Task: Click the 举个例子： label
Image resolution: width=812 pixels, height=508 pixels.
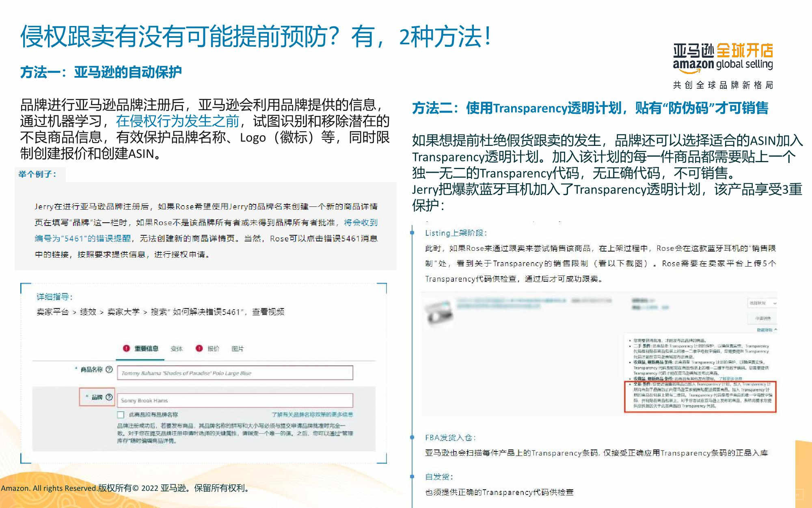Action: [x=37, y=174]
